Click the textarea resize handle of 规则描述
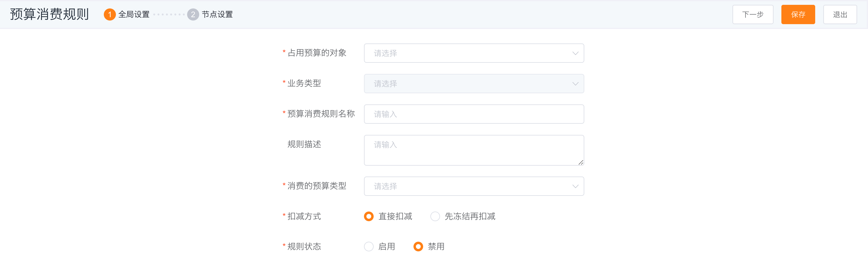Viewport: 868px width, 277px height. click(581, 162)
